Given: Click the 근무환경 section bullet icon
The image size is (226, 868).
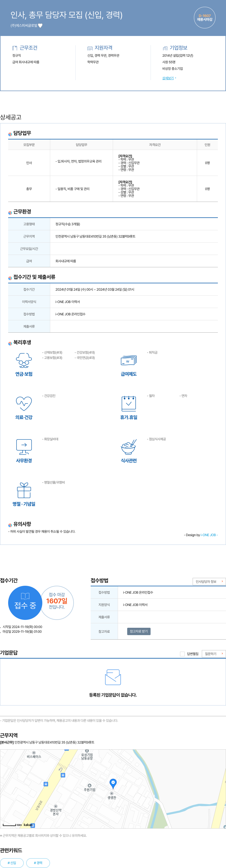Looking at the screenshot, I should click(x=10, y=213).
